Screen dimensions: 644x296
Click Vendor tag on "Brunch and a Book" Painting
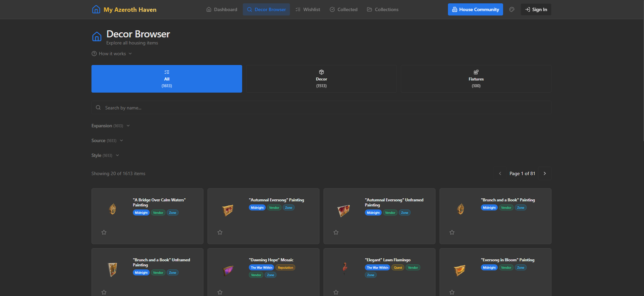506,208
